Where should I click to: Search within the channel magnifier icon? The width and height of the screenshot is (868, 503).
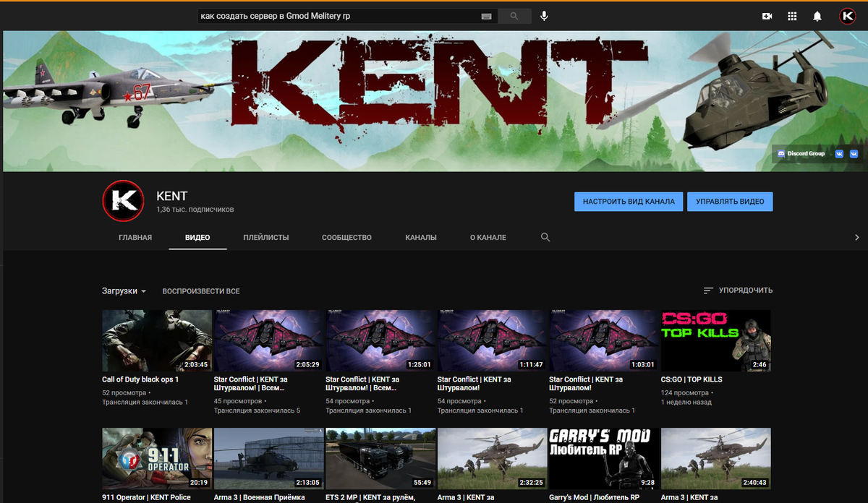coord(545,237)
